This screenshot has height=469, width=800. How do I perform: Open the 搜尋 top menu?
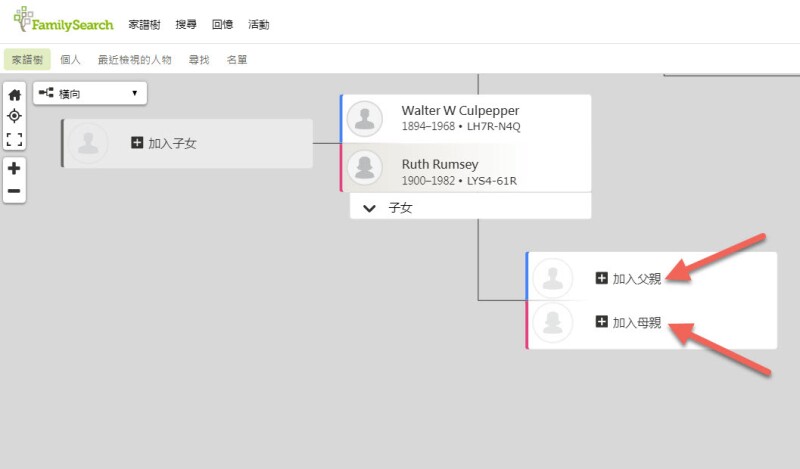pyautogui.click(x=186, y=24)
